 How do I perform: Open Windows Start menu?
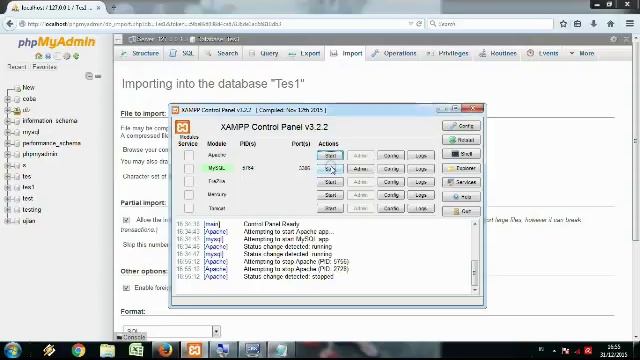pos(13,350)
